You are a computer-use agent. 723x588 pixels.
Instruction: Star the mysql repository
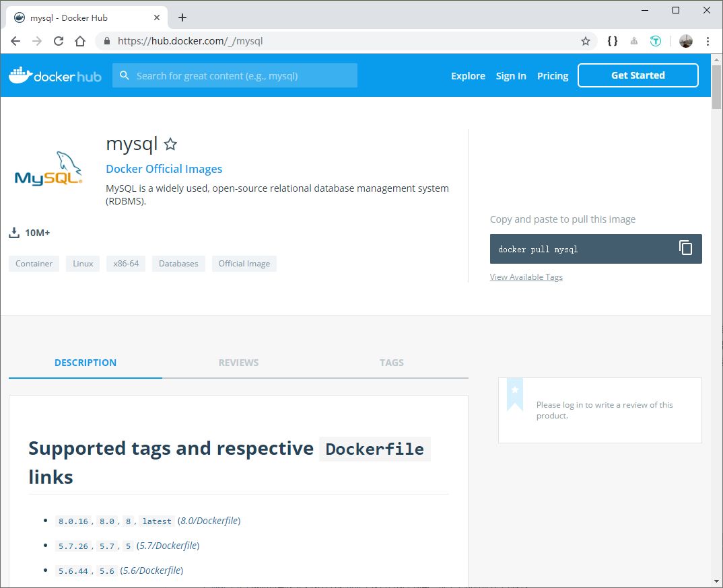170,144
